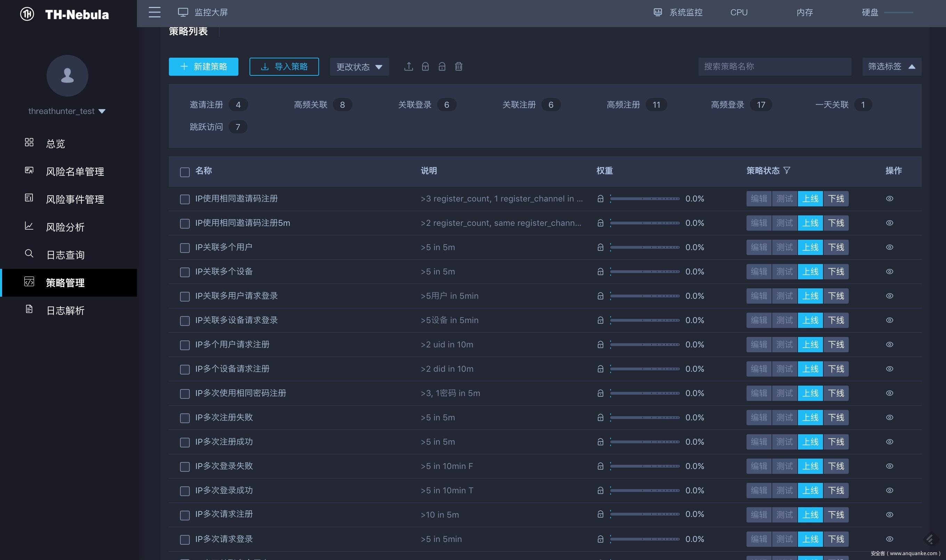Screen dimensions: 946x560
Task: Select the checkbox beside IP多次注册失败
Action: click(185, 418)
